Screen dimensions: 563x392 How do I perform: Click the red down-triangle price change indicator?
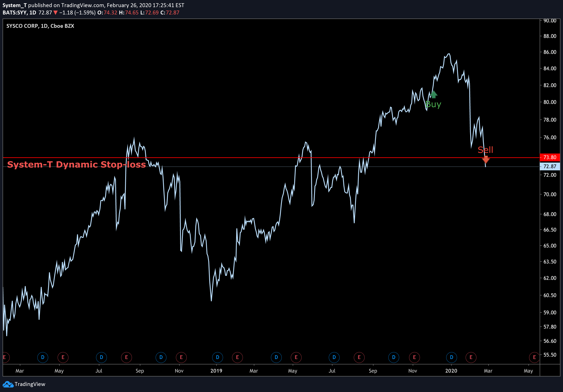[56, 13]
